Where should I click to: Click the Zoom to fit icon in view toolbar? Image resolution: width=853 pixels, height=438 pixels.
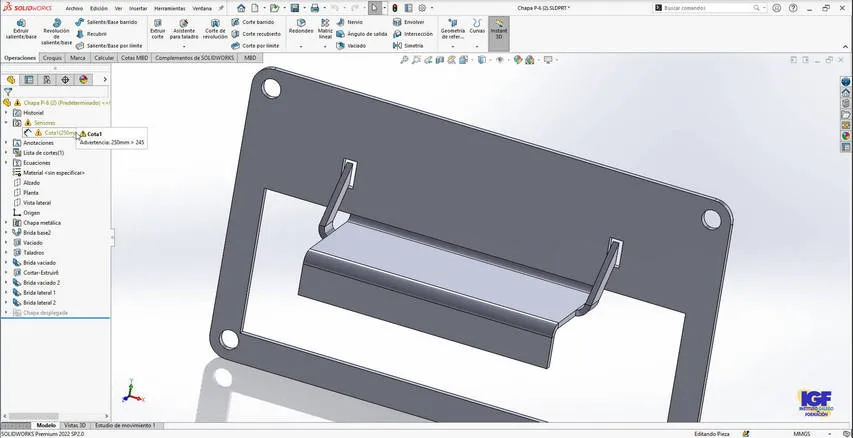[404, 60]
